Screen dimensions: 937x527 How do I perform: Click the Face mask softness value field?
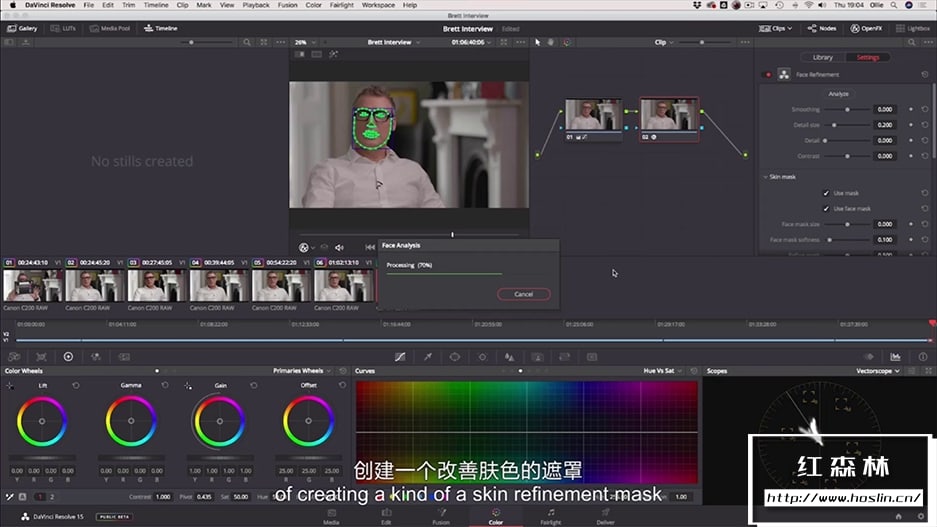coord(884,240)
